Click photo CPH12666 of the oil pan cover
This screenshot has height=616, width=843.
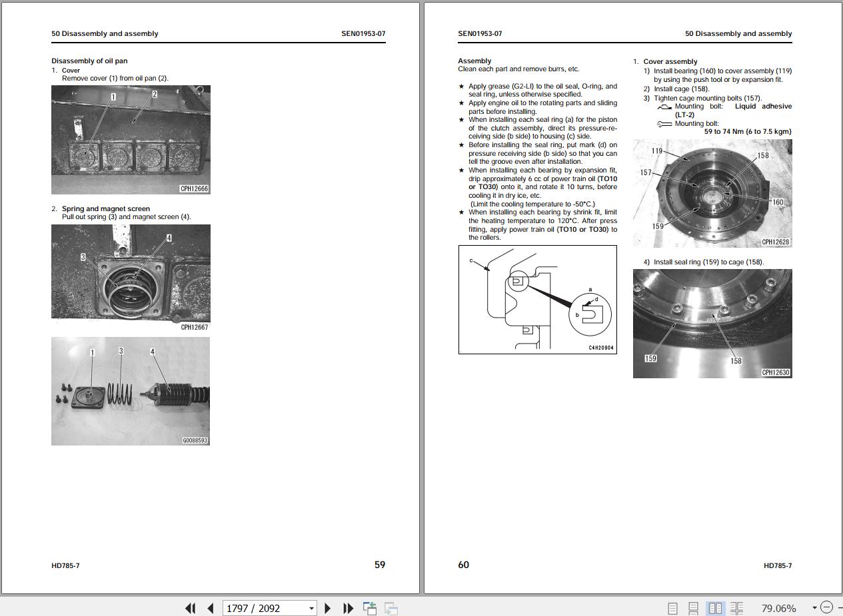[x=131, y=140]
